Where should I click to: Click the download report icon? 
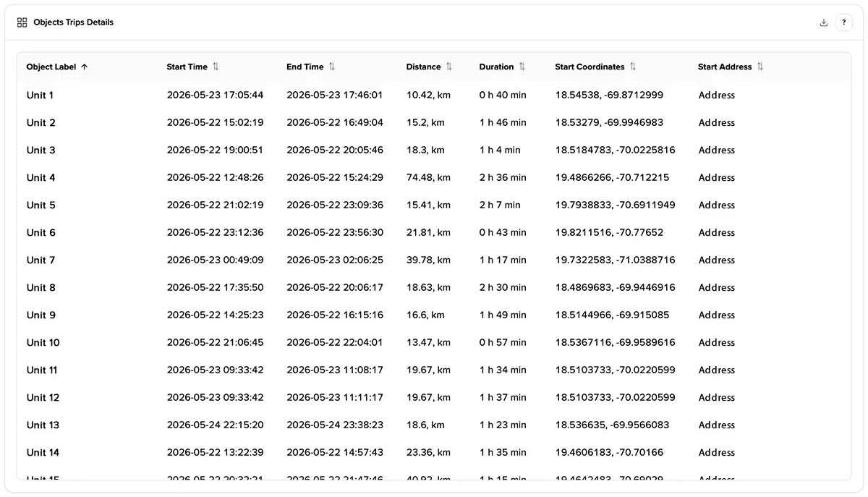pyautogui.click(x=823, y=22)
